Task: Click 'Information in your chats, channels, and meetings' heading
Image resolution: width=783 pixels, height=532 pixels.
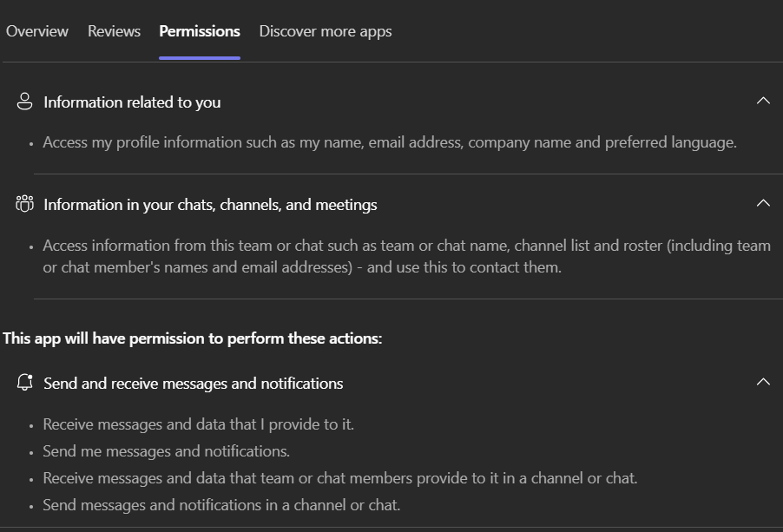Action: click(x=210, y=205)
